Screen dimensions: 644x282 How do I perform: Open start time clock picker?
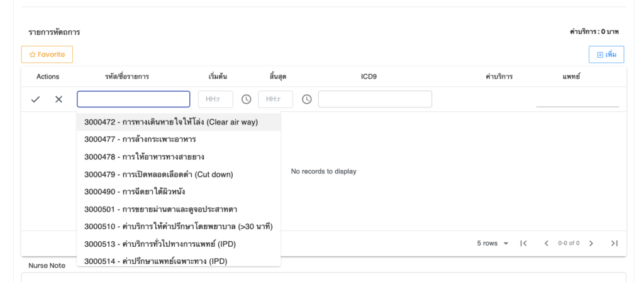pos(247,99)
